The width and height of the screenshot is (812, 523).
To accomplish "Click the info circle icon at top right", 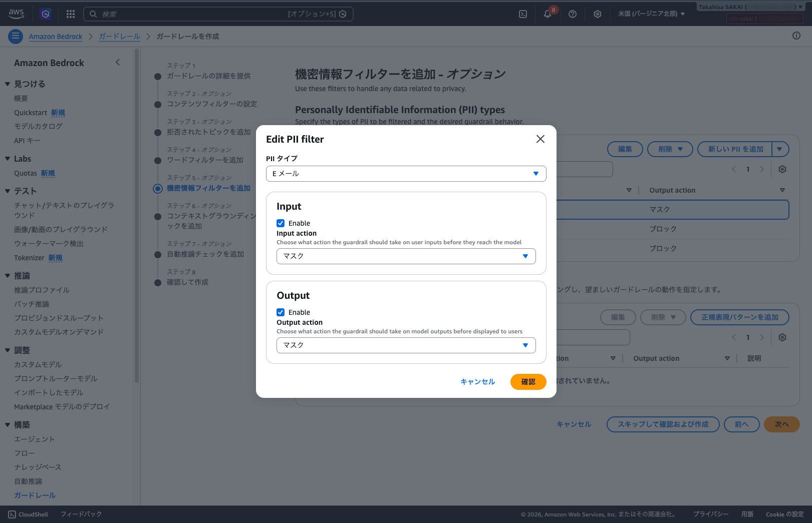I will point(796,36).
